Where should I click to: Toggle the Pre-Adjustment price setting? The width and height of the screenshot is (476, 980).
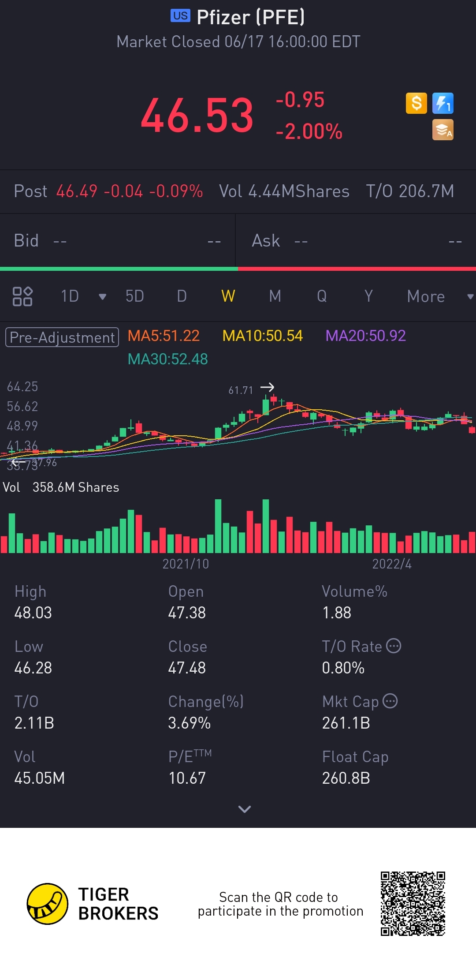[x=62, y=337]
